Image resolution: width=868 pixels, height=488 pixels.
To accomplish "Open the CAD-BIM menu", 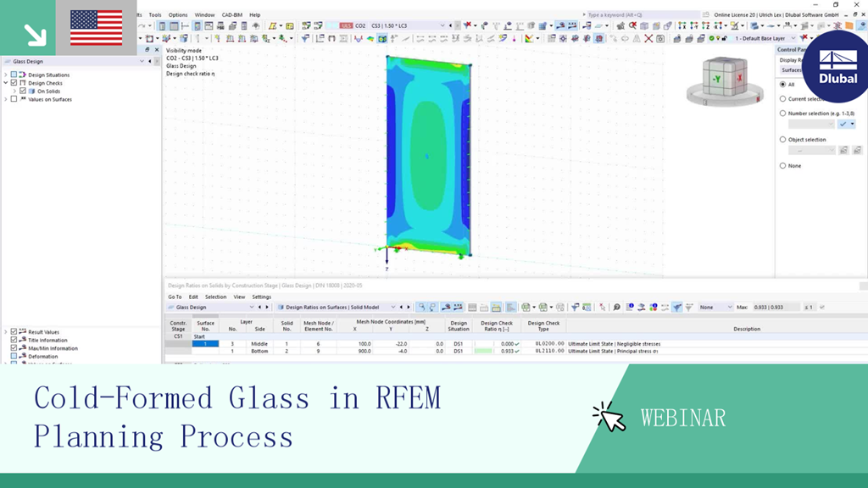I will (232, 15).
